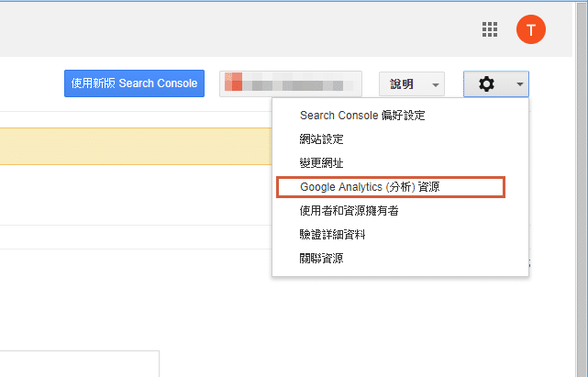Choose 網站設定 from the gear menu
Viewport: 588px width, 377px height.
tap(401, 139)
